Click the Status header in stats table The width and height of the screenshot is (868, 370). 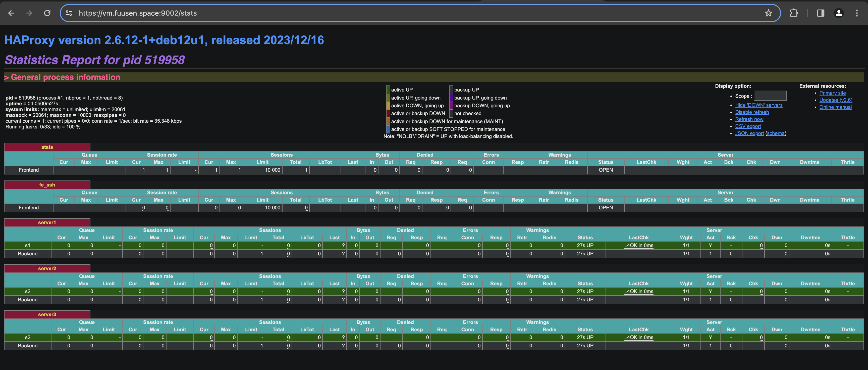(606, 162)
